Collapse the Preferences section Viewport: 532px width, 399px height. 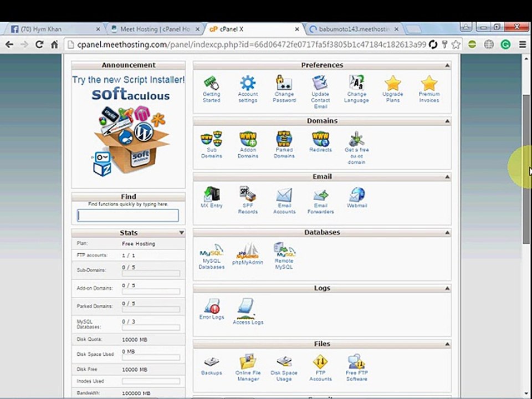coord(447,65)
